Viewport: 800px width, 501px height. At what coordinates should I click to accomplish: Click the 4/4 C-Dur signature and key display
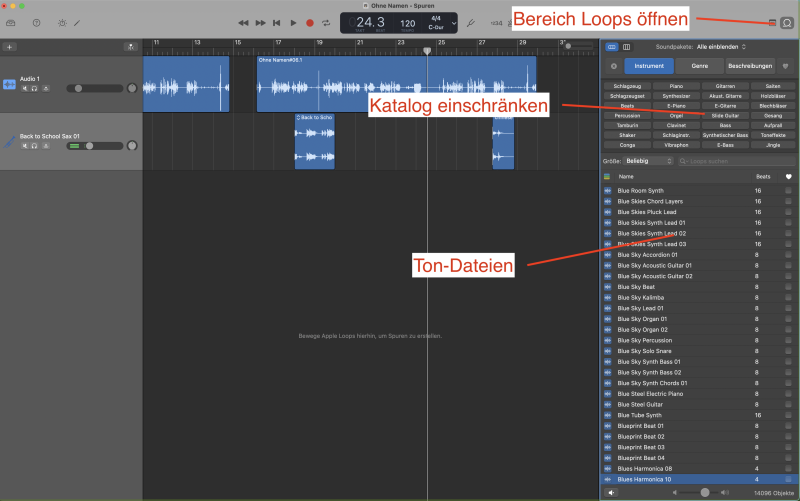[436, 23]
